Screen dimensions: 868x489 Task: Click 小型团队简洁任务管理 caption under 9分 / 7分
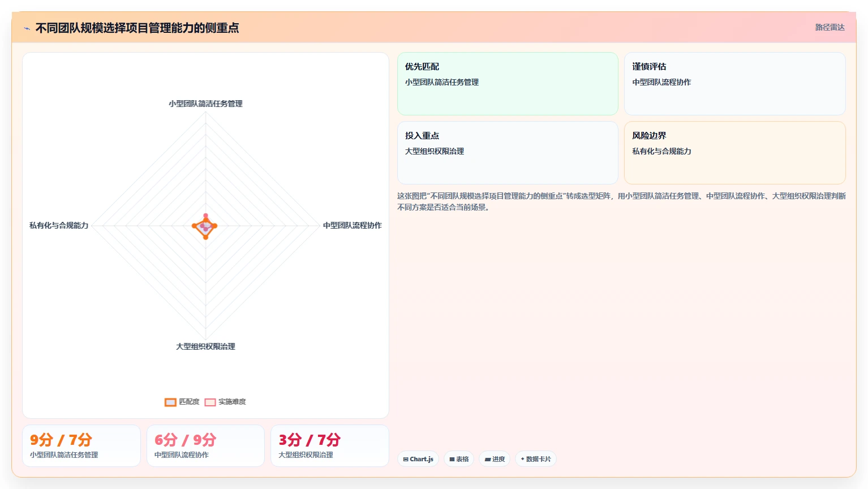click(64, 455)
